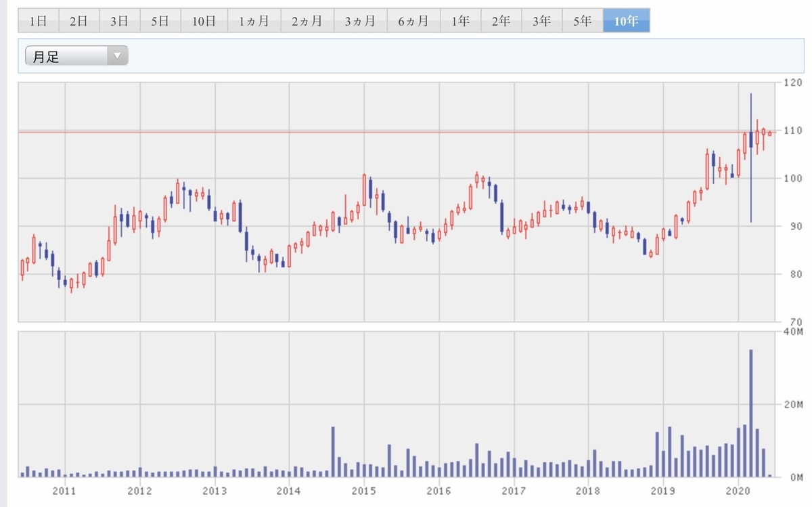Click the mid-2014 volume spike bar

pos(333,451)
